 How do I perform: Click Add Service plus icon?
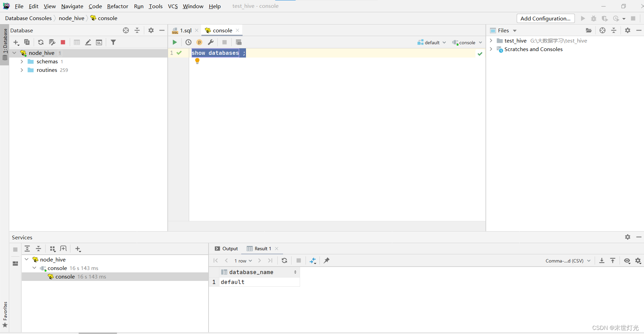pyautogui.click(x=78, y=249)
